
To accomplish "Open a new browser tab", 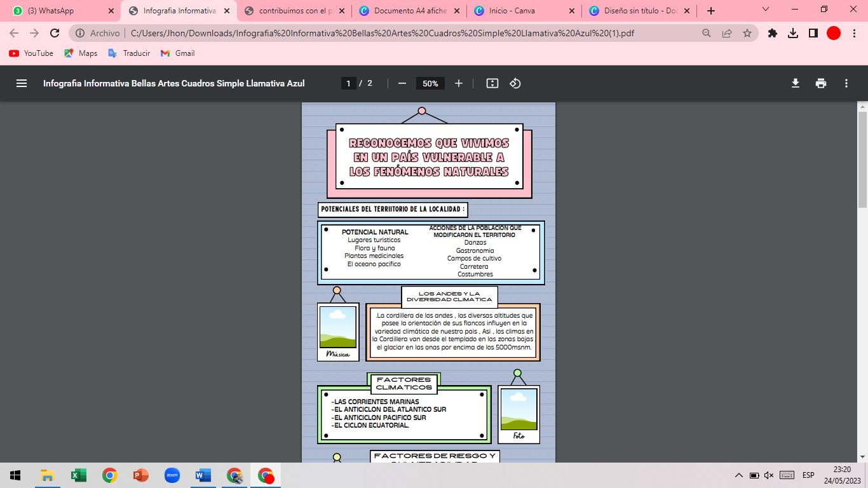I will 711,11.
